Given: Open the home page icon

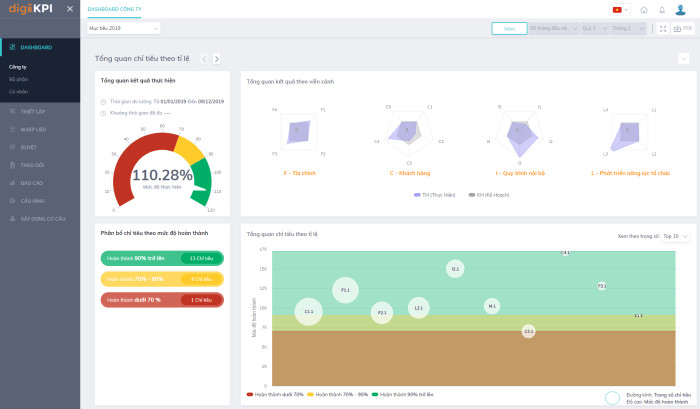Looking at the screenshot, I should 644,10.
